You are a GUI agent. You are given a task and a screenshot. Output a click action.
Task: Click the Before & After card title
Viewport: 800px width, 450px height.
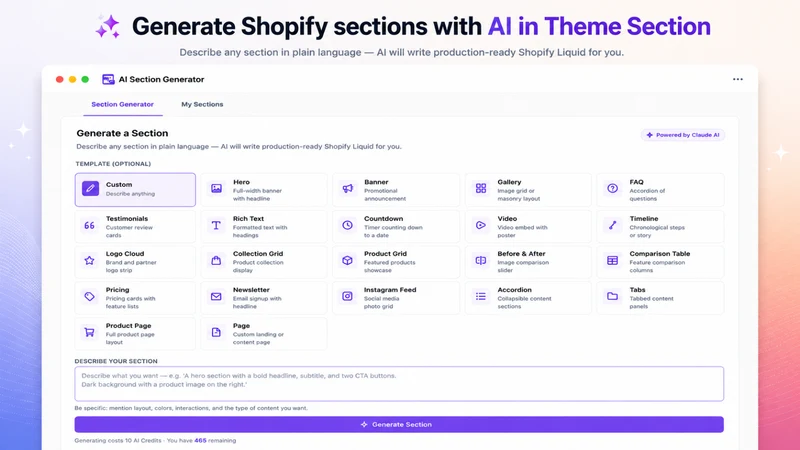click(x=521, y=254)
